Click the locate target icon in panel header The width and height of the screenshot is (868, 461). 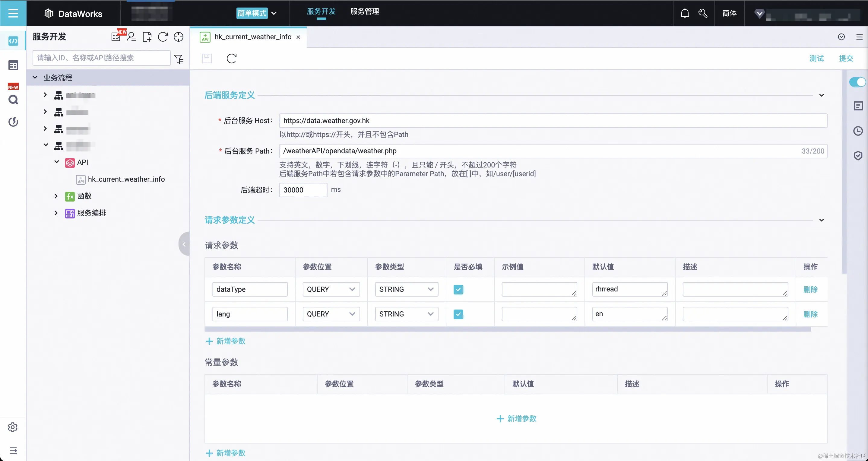coord(178,37)
